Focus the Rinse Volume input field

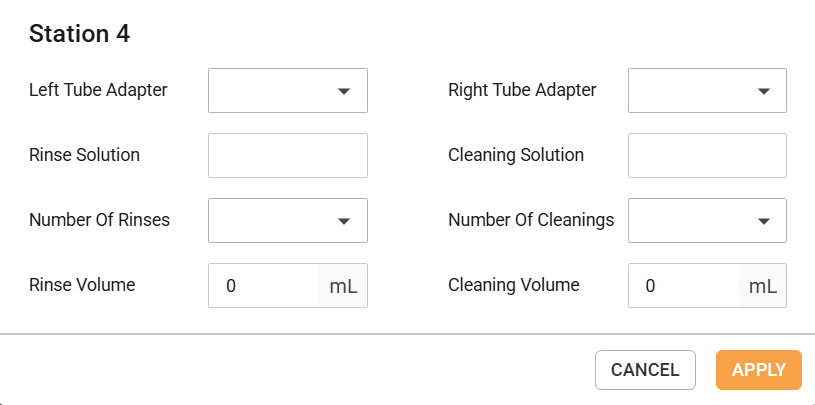tap(264, 286)
